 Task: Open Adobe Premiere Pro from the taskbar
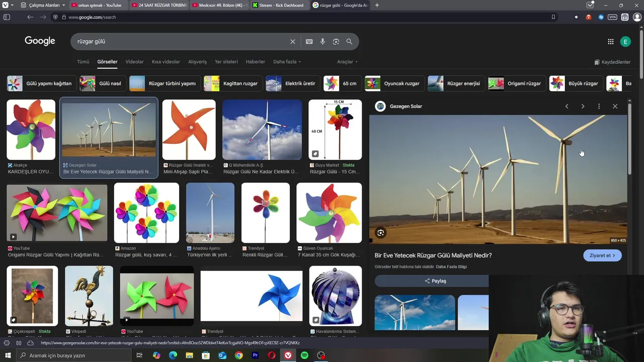[x=255, y=355]
